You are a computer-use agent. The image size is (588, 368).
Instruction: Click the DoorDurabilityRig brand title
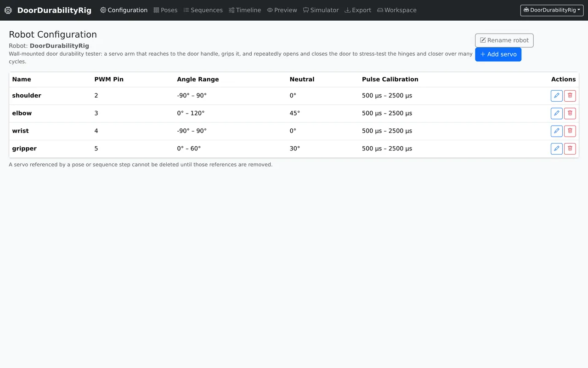click(x=54, y=10)
